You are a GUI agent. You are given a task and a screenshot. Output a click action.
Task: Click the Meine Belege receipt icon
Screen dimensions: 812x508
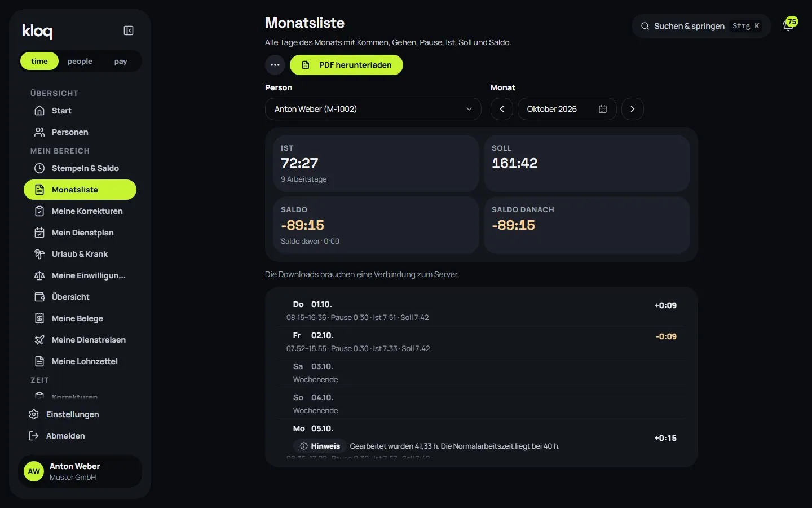[x=39, y=318]
